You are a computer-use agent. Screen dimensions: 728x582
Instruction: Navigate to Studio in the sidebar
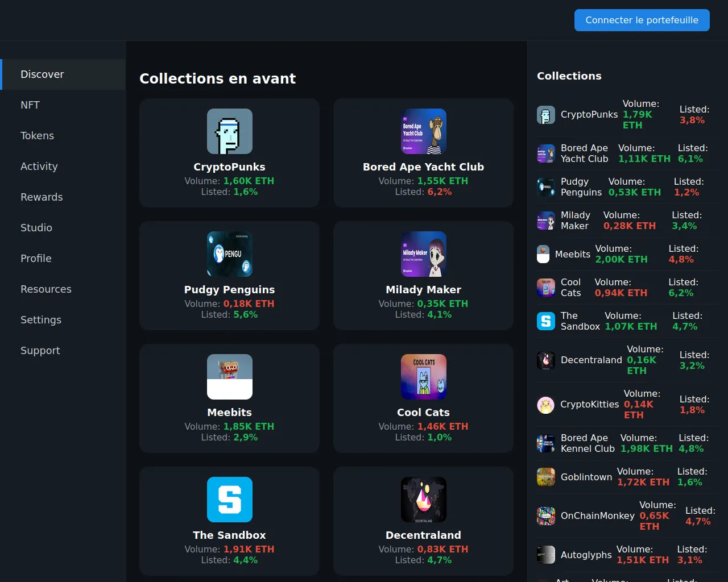63,228
